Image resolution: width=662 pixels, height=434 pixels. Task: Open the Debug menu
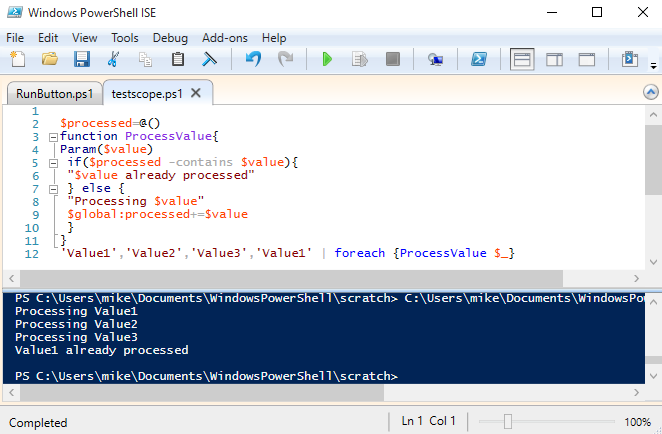(x=170, y=38)
